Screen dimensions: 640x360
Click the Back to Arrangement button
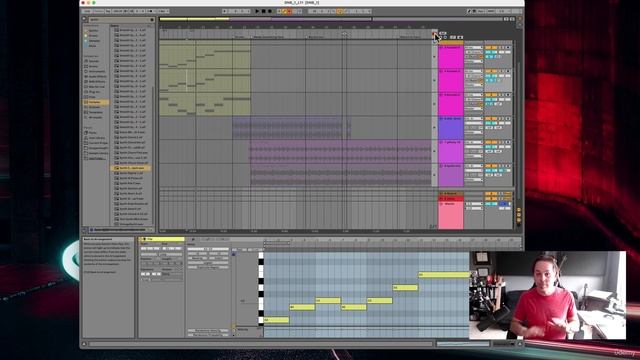[434, 34]
